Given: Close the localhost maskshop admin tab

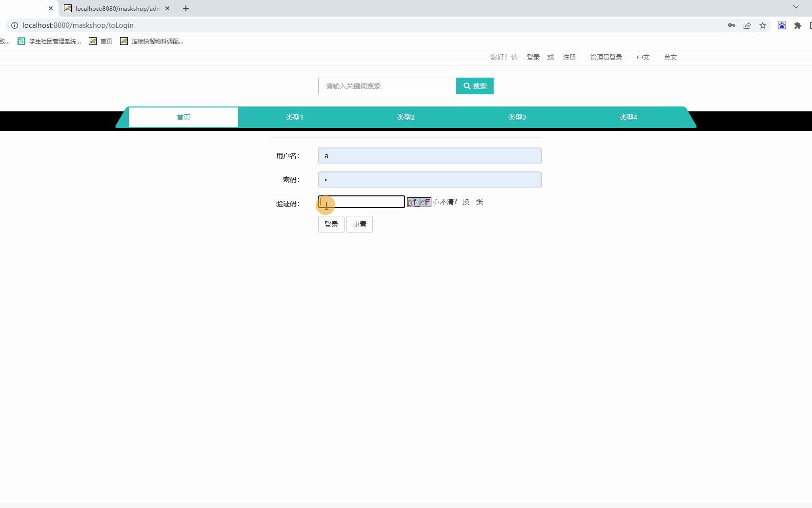Looking at the screenshot, I should 167,8.
